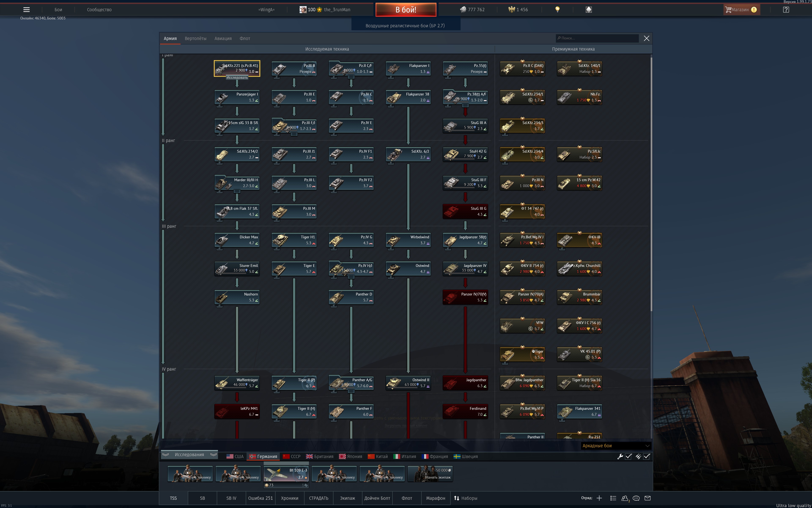812x508 pixels.
Task: Add a squad member with plus icon
Action: coord(599,498)
